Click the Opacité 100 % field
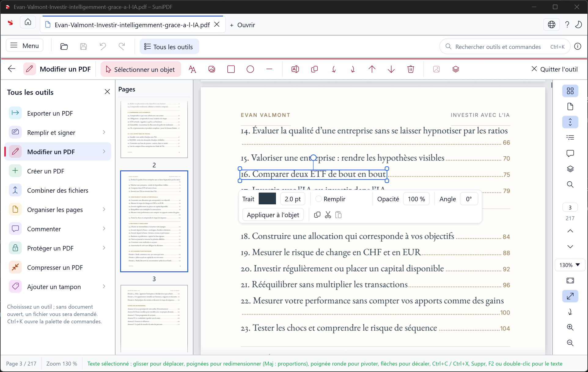Image resolution: width=588 pixels, height=372 pixels. click(416, 199)
